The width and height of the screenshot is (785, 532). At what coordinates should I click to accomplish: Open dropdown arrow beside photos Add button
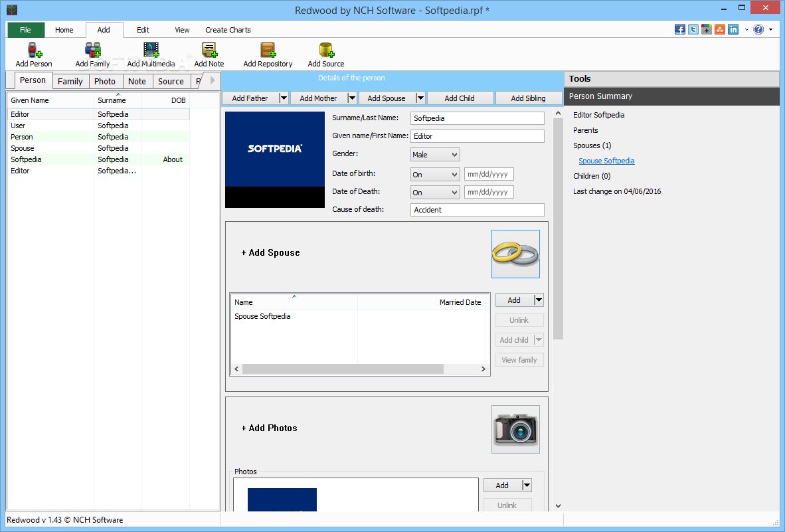click(x=527, y=486)
